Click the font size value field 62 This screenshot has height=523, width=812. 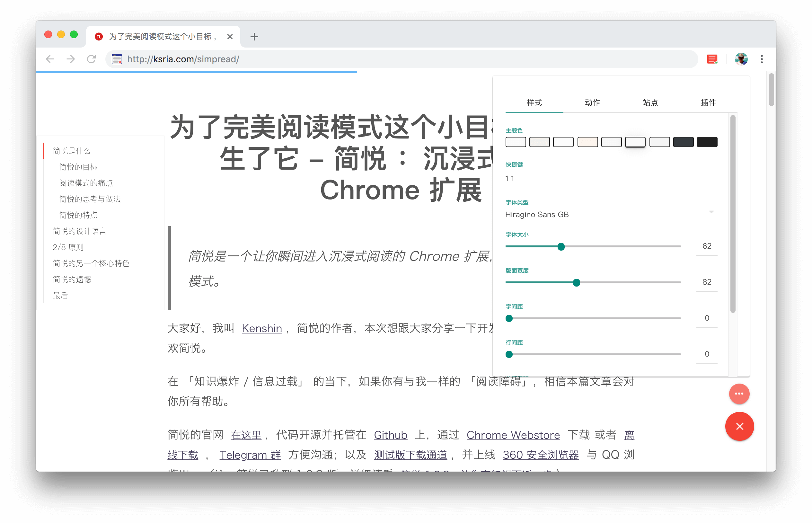707,246
